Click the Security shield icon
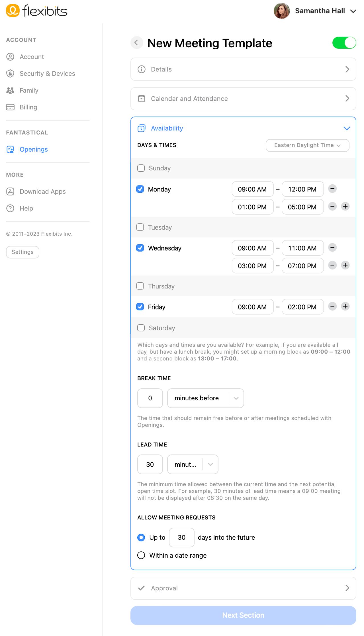This screenshot has width=364, height=636. [10, 74]
